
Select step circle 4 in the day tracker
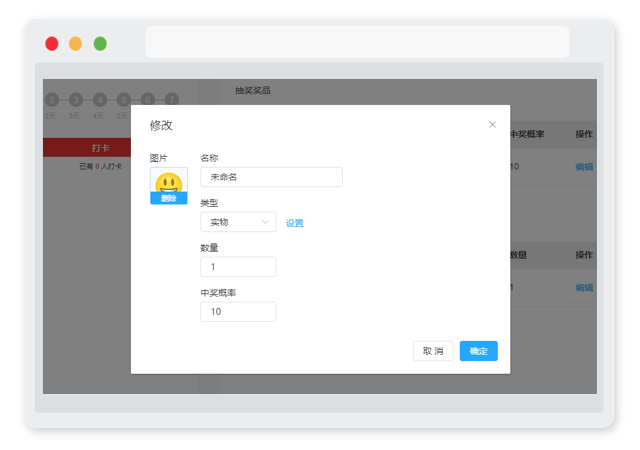point(100,100)
